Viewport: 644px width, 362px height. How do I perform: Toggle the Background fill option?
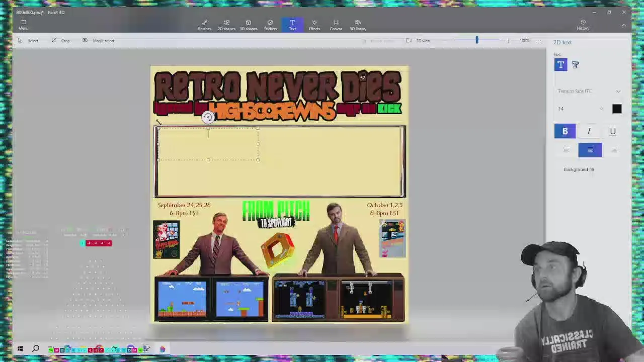(579, 169)
